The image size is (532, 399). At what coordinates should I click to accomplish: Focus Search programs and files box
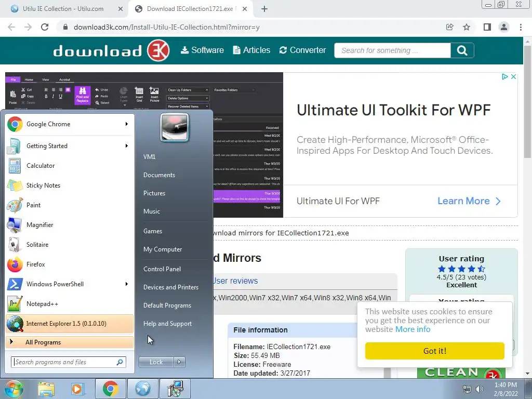click(68, 362)
